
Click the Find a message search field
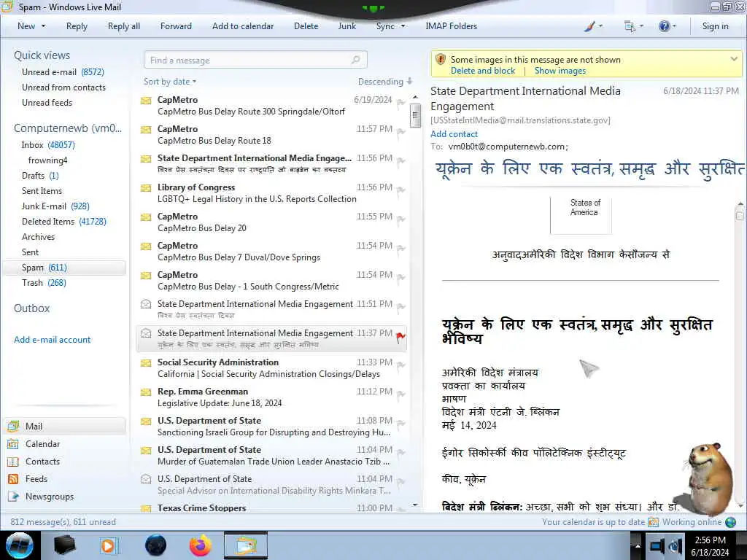(255, 60)
